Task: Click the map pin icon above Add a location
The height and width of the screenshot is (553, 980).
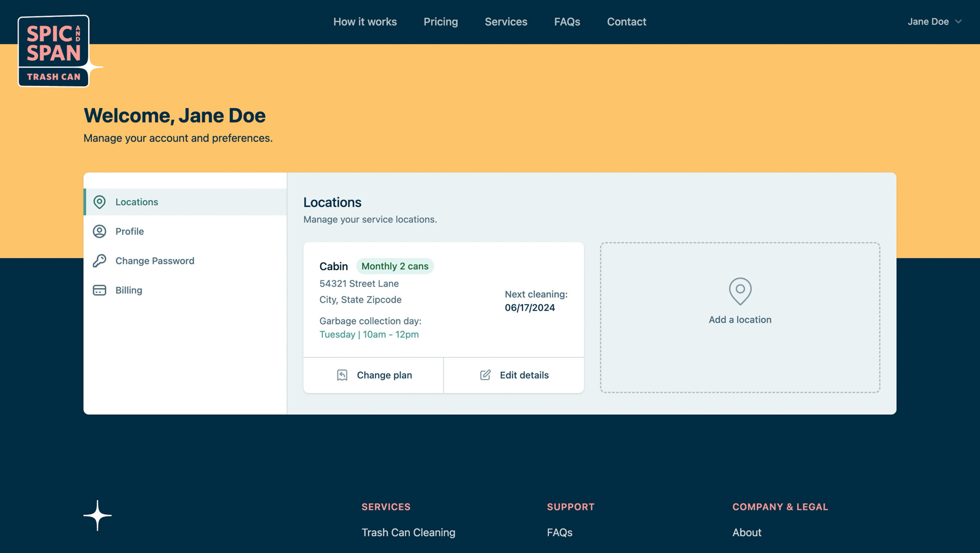Action: (x=740, y=291)
